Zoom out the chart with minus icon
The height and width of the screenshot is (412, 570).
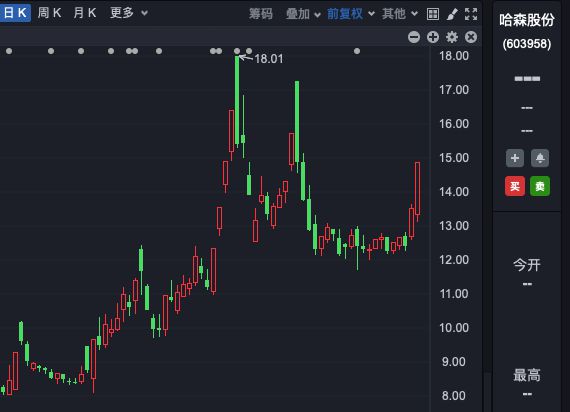click(x=414, y=37)
